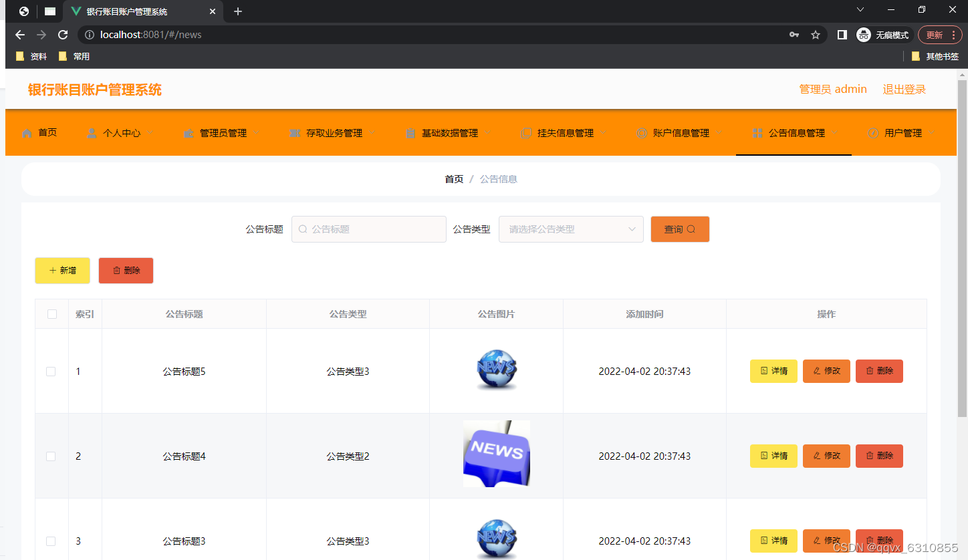Screen dimensions: 968x560
Task: Expand the 管理员管理 menu
Action: coord(222,133)
